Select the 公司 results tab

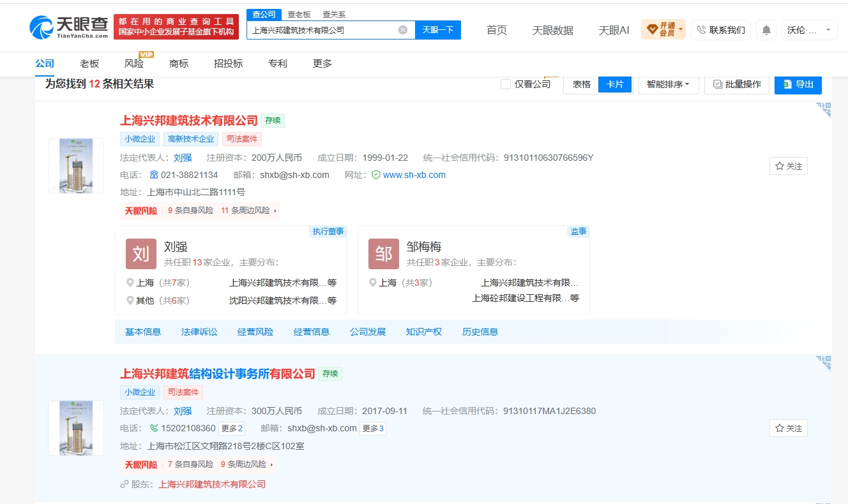coord(45,64)
